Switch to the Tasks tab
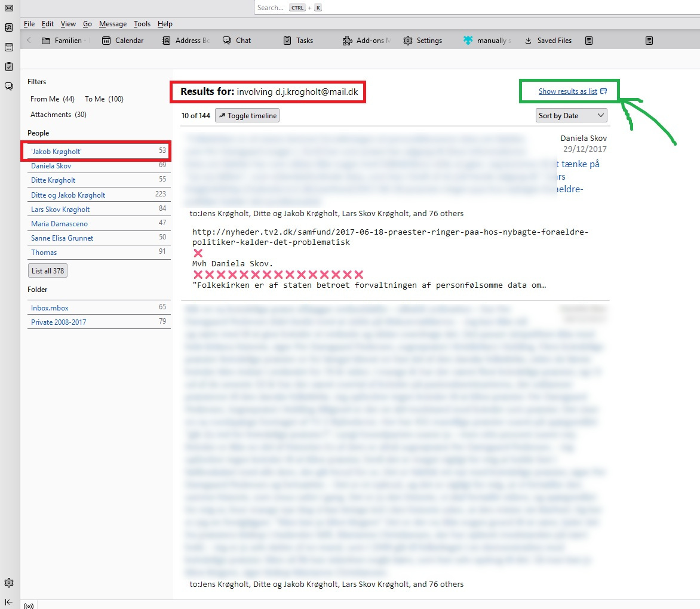The width and height of the screenshot is (700, 609). (298, 41)
